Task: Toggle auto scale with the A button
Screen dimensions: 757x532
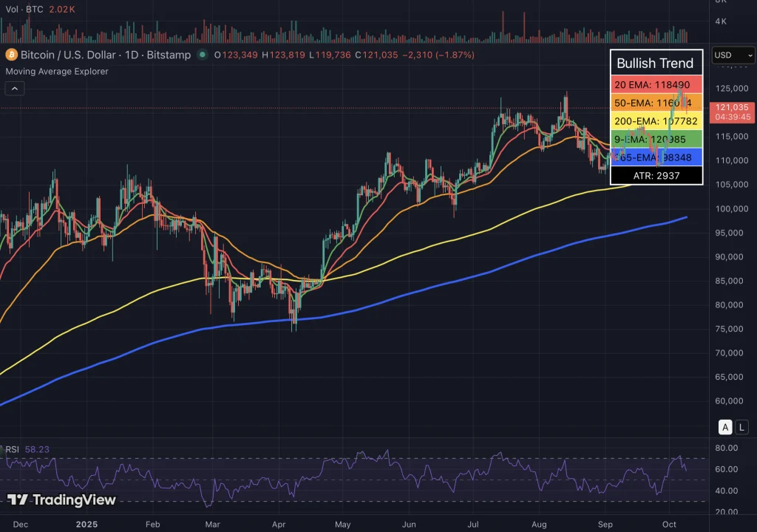Action: 726,427
